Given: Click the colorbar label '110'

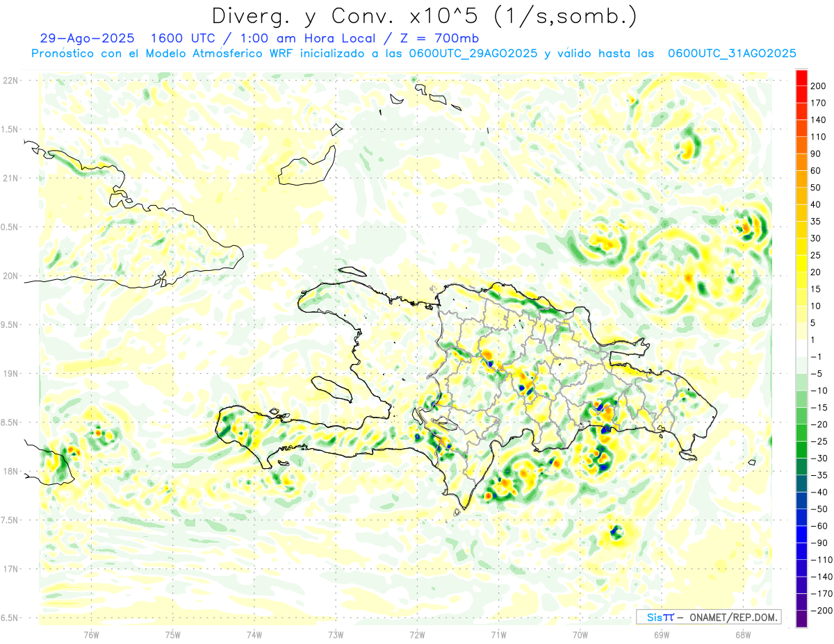Looking at the screenshot, I should (x=818, y=137).
